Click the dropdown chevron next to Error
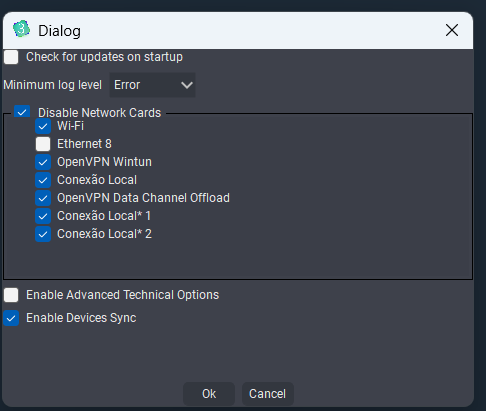This screenshot has width=486, height=411. click(187, 85)
